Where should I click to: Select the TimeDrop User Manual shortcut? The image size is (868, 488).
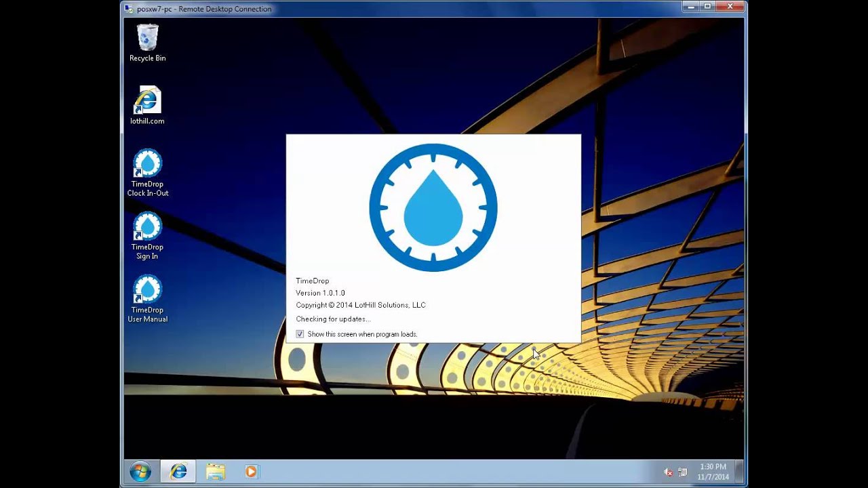pos(147,299)
